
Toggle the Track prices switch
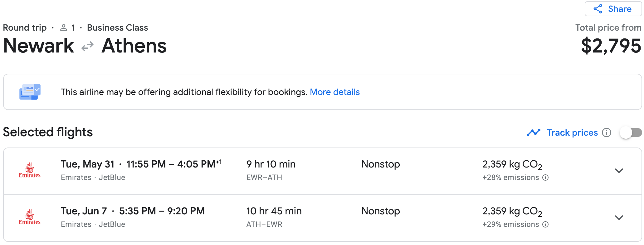631,132
